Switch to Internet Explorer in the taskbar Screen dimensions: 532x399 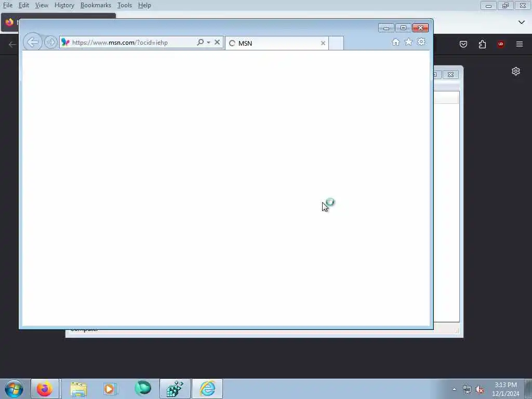click(x=207, y=389)
